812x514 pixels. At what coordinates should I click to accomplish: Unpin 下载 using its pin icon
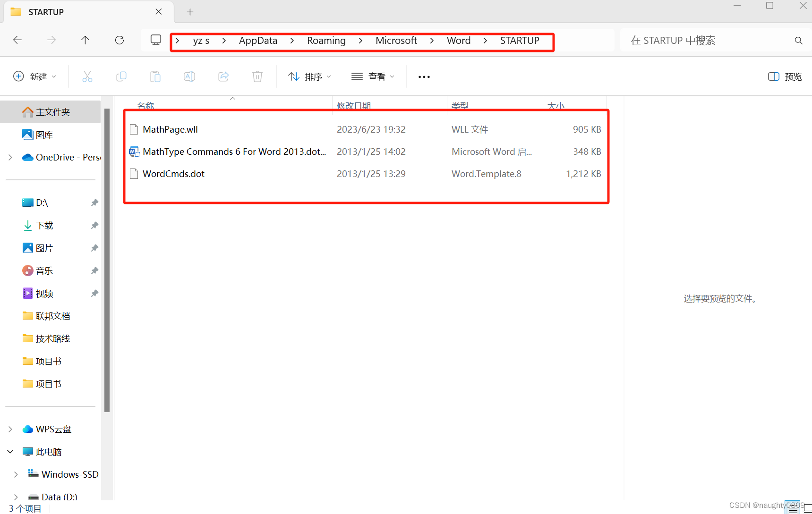tap(94, 225)
